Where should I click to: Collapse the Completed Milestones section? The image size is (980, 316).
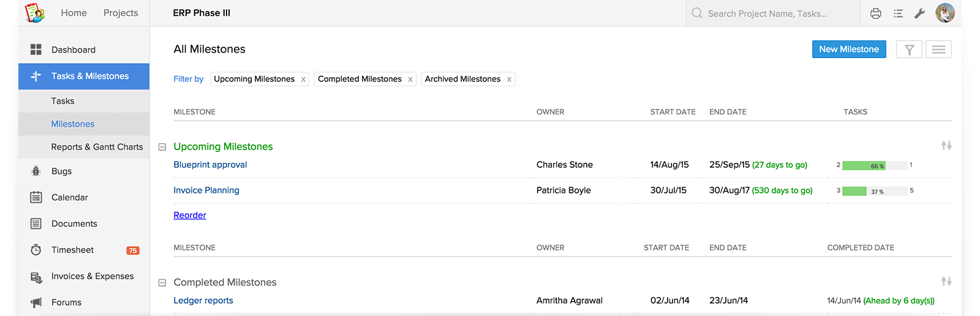pos(162,283)
